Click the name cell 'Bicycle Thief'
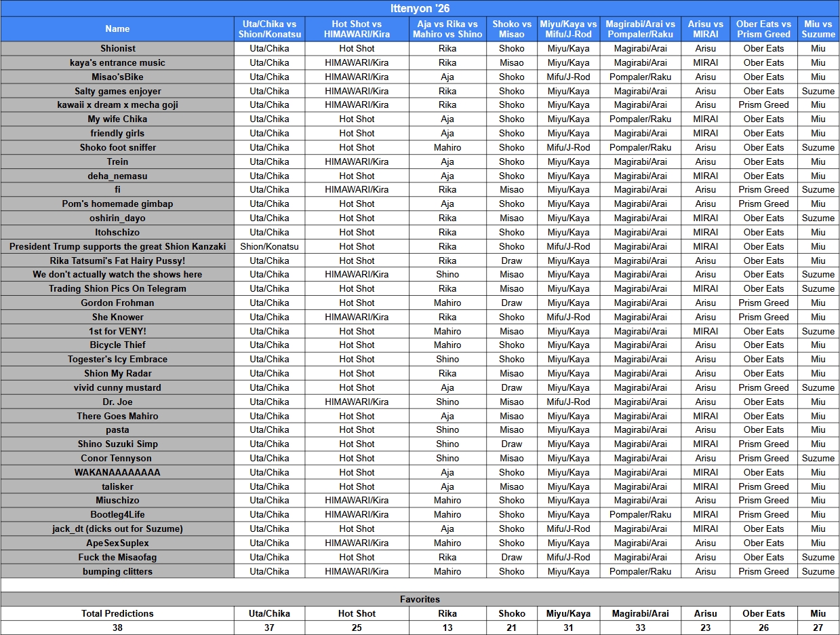The width and height of the screenshot is (840, 635). (117, 345)
